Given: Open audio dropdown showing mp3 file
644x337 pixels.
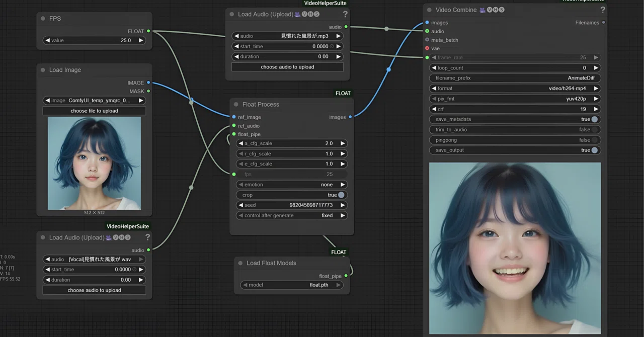Looking at the screenshot, I should pos(287,36).
